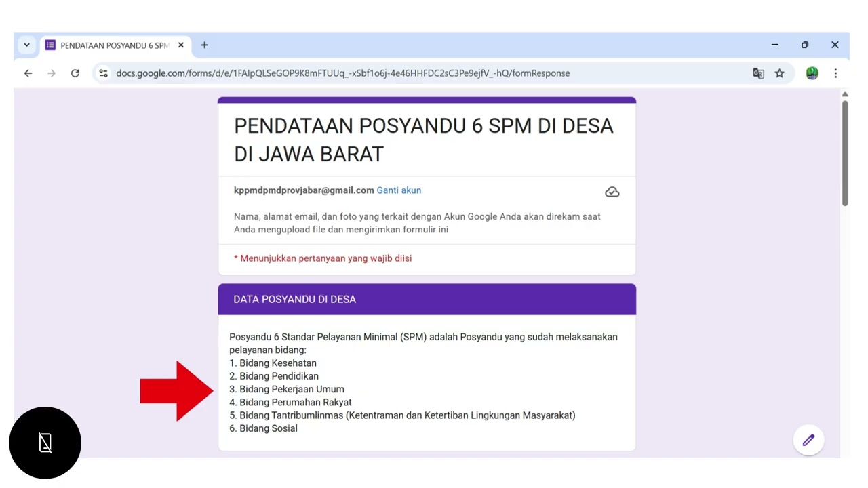The width and height of the screenshot is (868, 488).
Task: Click text '4. Bidang Perumahan Rakyat'
Action: [290, 402]
